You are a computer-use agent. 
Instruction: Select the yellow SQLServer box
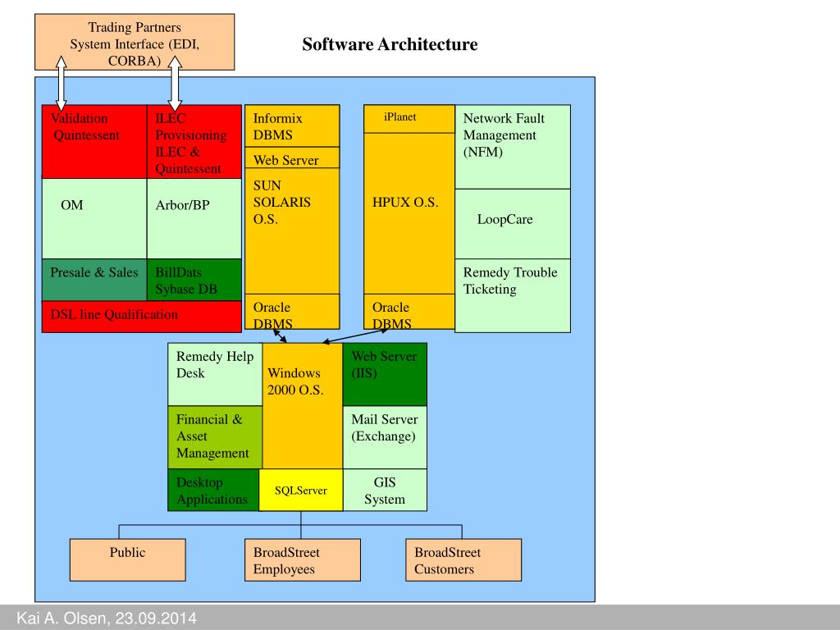pyautogui.click(x=301, y=491)
